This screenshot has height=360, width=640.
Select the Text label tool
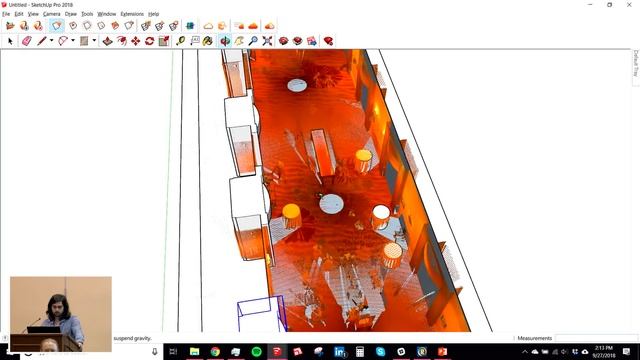195,41
